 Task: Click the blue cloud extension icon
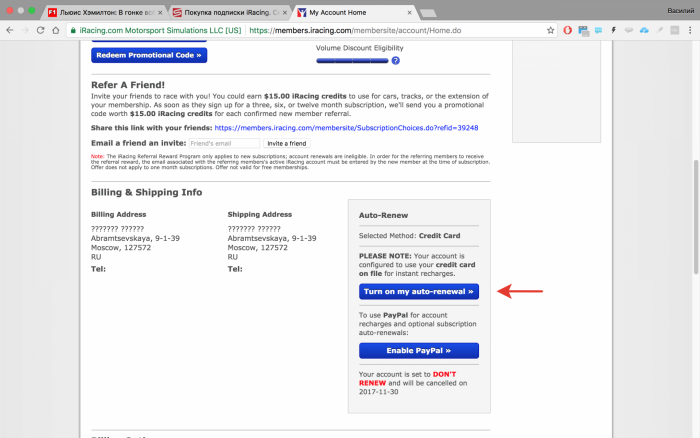coord(644,30)
